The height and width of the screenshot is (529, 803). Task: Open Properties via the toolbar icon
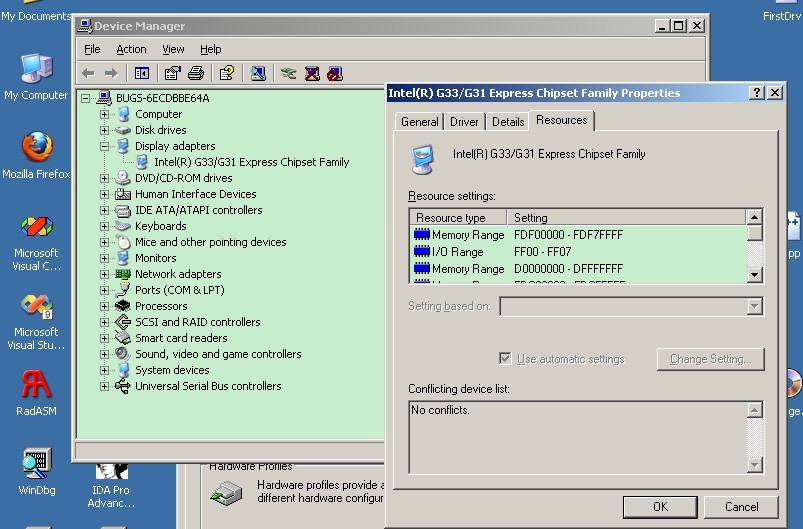tap(173, 74)
